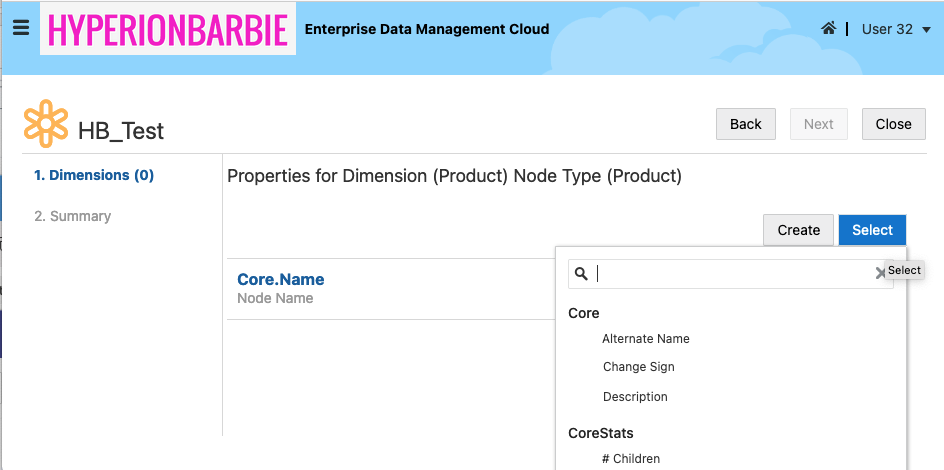
Task: Click the Back button
Action: tap(746, 124)
